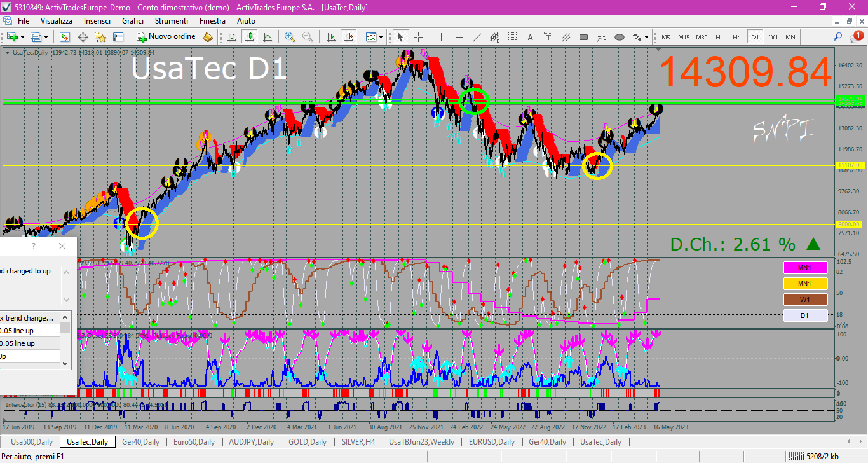Open the Grafici menu
Screen dimensions: 868x463
[133, 21]
